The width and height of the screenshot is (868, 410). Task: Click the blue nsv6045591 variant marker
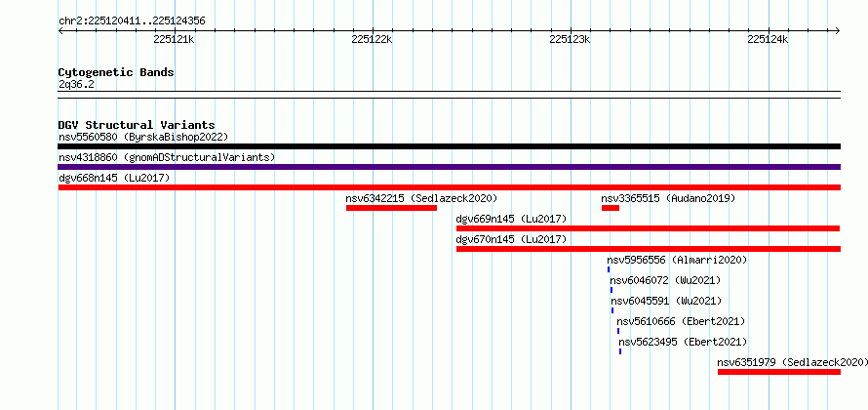612,310
